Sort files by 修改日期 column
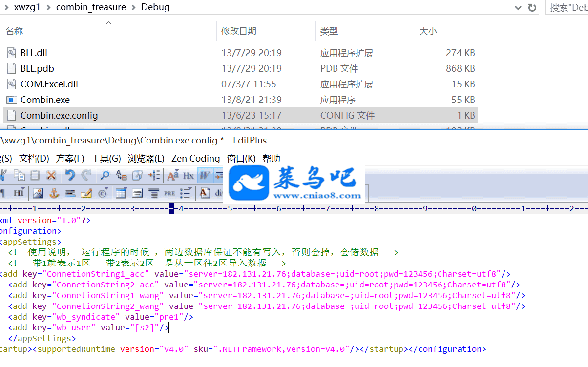Screen dimensions: 588x367 pos(239,31)
